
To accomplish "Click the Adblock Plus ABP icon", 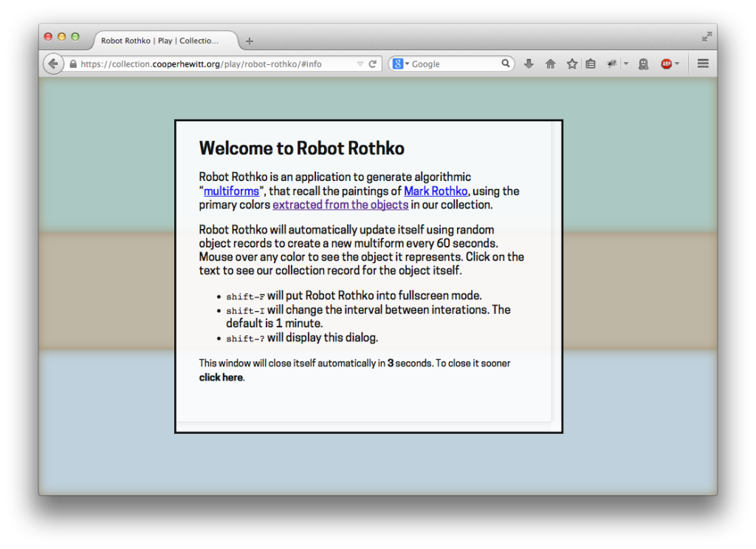I will (x=667, y=64).
